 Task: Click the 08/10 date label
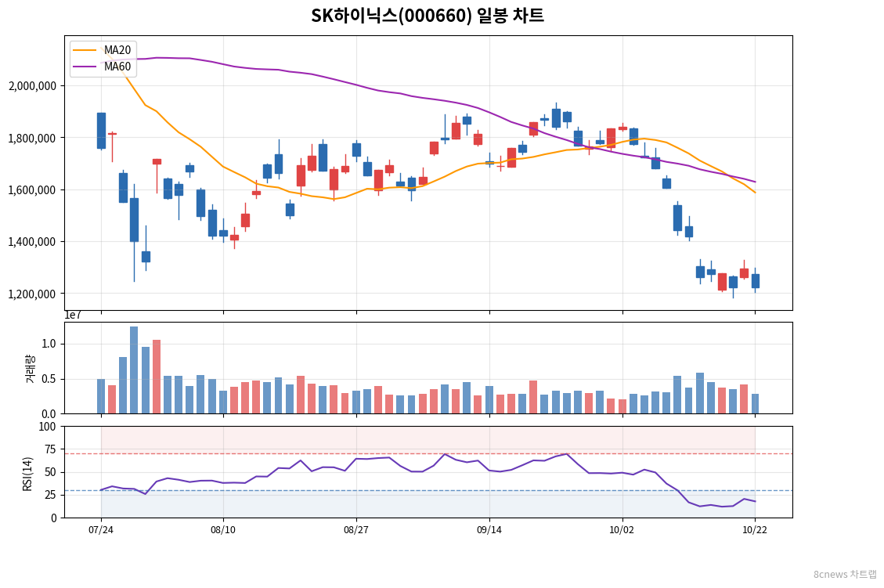[x=223, y=530]
